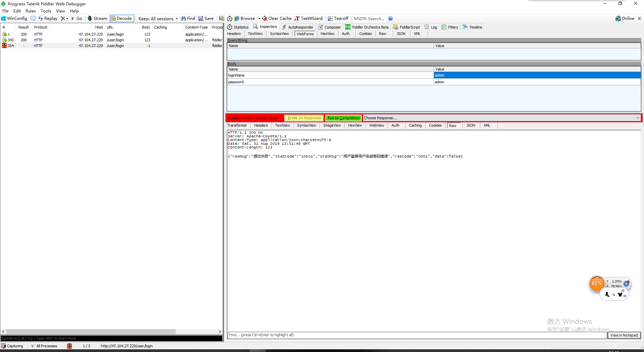Open the Rules menu

[x=31, y=11]
